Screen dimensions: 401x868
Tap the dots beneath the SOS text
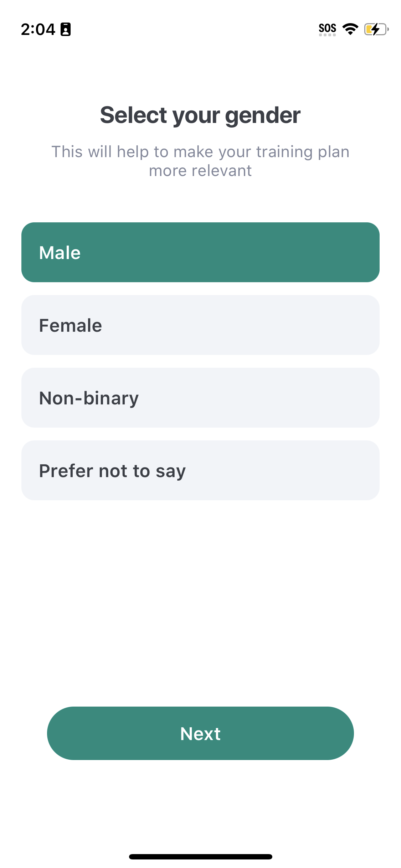[327, 35]
